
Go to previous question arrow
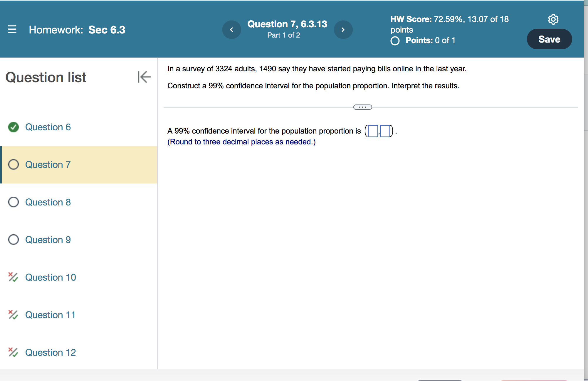pos(231,30)
